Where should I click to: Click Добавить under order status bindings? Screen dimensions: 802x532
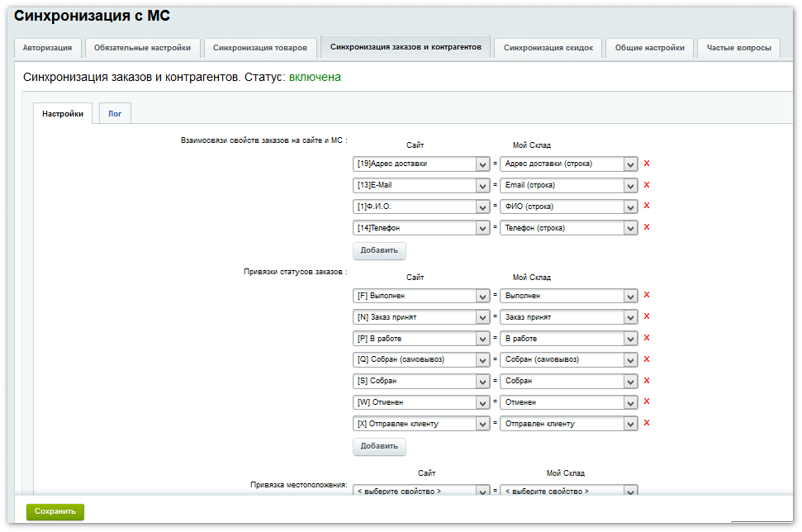379,446
